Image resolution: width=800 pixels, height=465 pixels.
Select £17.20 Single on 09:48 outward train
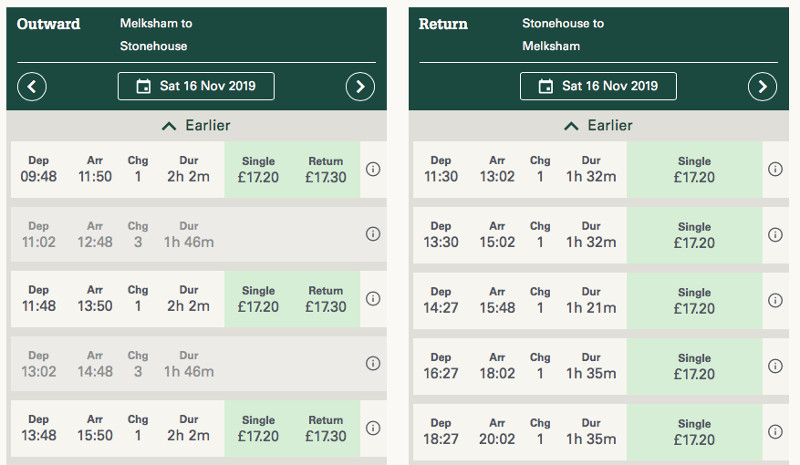(x=258, y=169)
